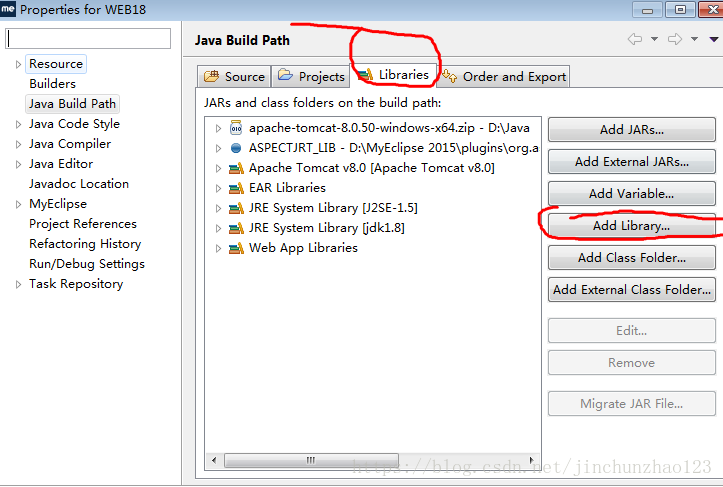Click the horizontal scrollbar thumb
723x487 pixels.
coord(311,460)
